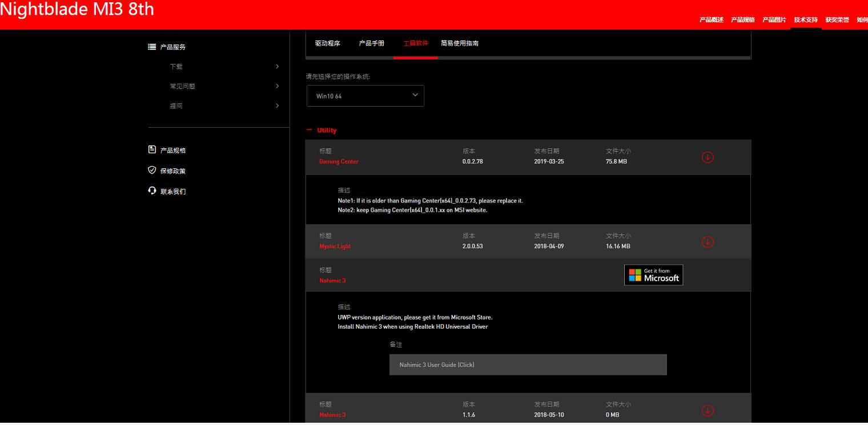Open the Win10 64 operating system dropdown
The width and height of the screenshot is (868, 425).
click(365, 95)
